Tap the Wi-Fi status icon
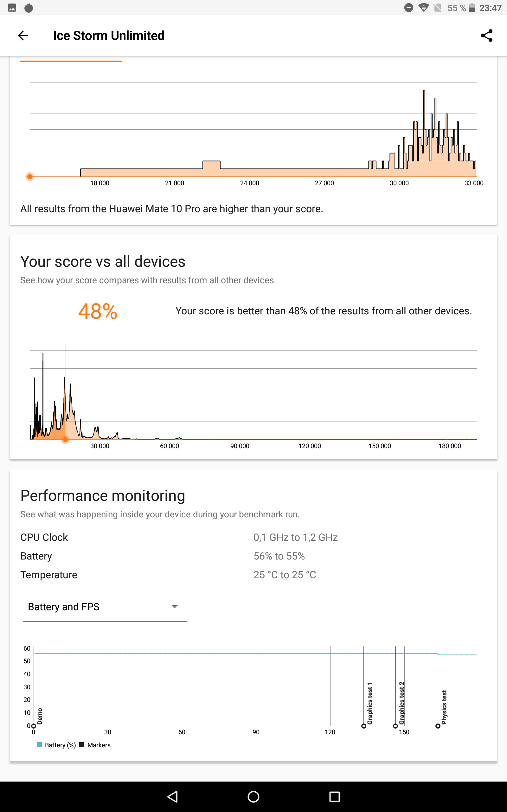The image size is (507, 812). click(424, 8)
